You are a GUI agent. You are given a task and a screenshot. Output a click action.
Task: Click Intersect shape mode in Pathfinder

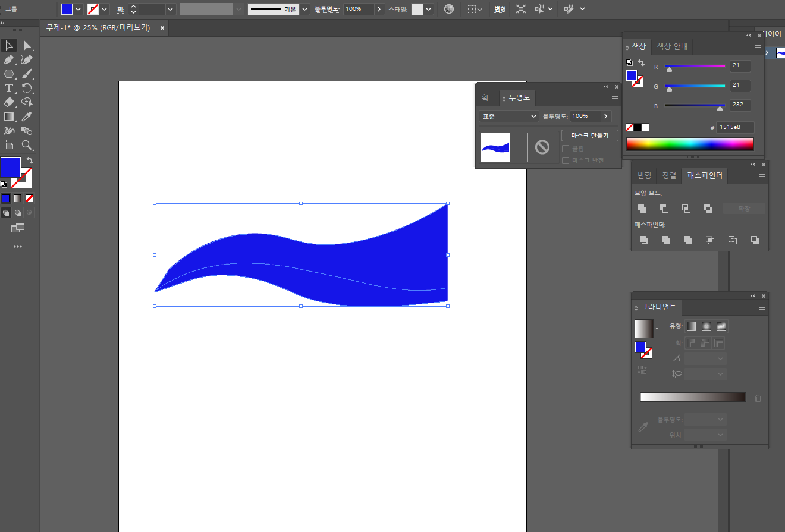(686, 209)
